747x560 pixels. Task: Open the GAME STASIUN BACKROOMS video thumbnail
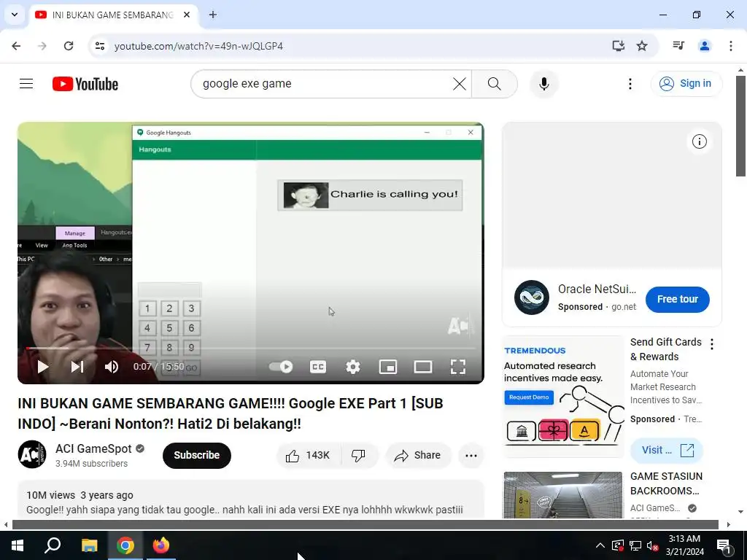tap(563, 495)
